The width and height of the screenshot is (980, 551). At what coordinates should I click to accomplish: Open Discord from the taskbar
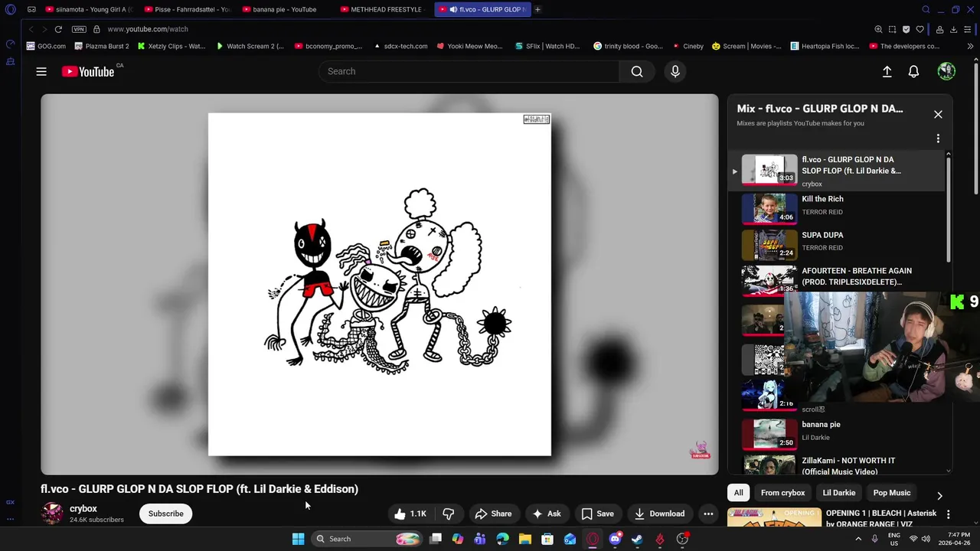(x=615, y=539)
